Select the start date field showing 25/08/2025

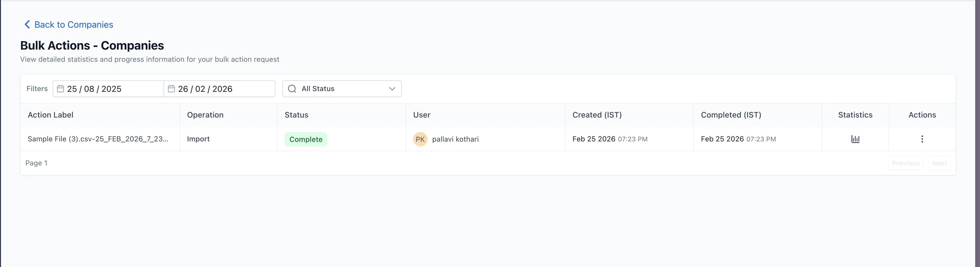[108, 89]
